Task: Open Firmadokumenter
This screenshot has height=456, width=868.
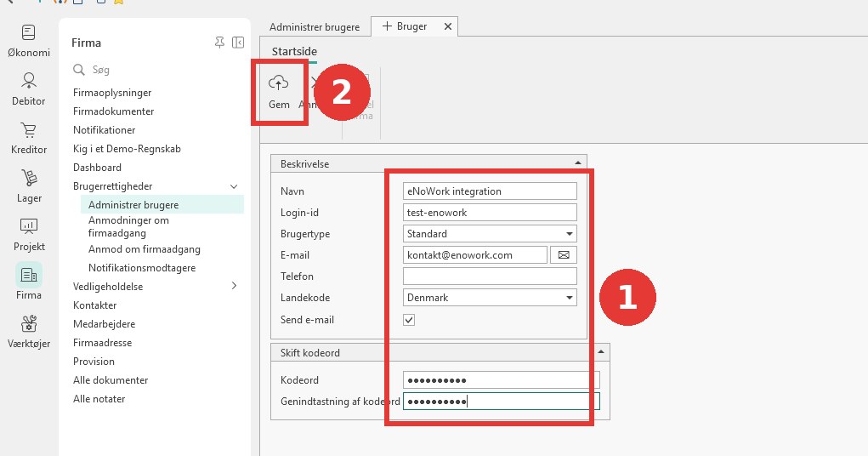Action: click(113, 111)
